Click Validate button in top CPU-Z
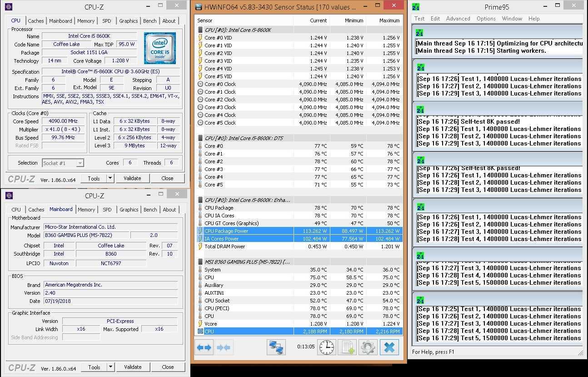This screenshot has height=377, width=588. [132, 178]
